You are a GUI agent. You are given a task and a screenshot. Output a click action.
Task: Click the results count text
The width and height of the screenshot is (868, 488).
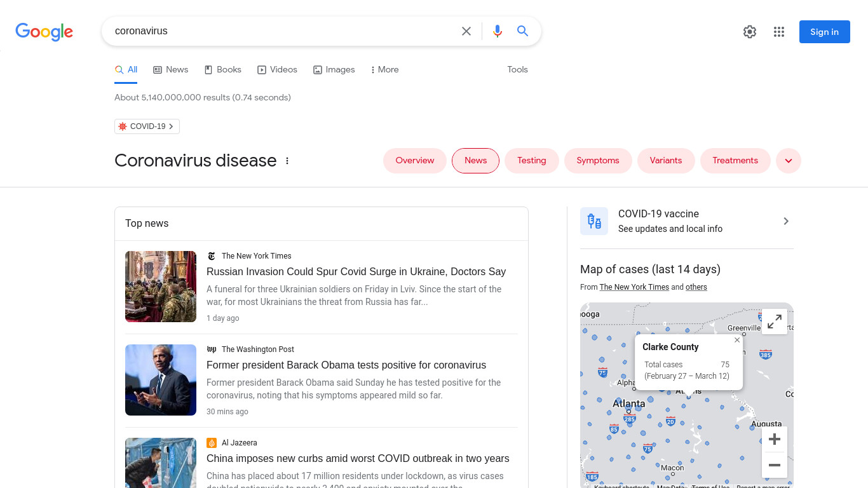203,98
